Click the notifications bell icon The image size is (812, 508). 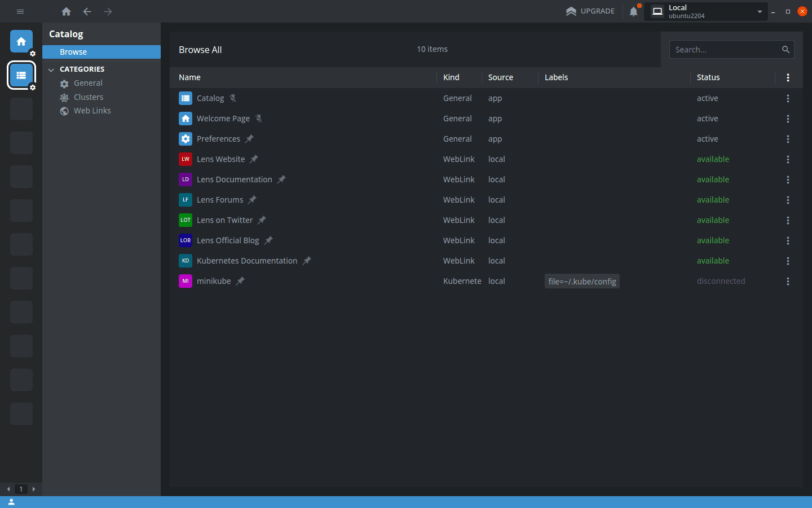coord(633,11)
